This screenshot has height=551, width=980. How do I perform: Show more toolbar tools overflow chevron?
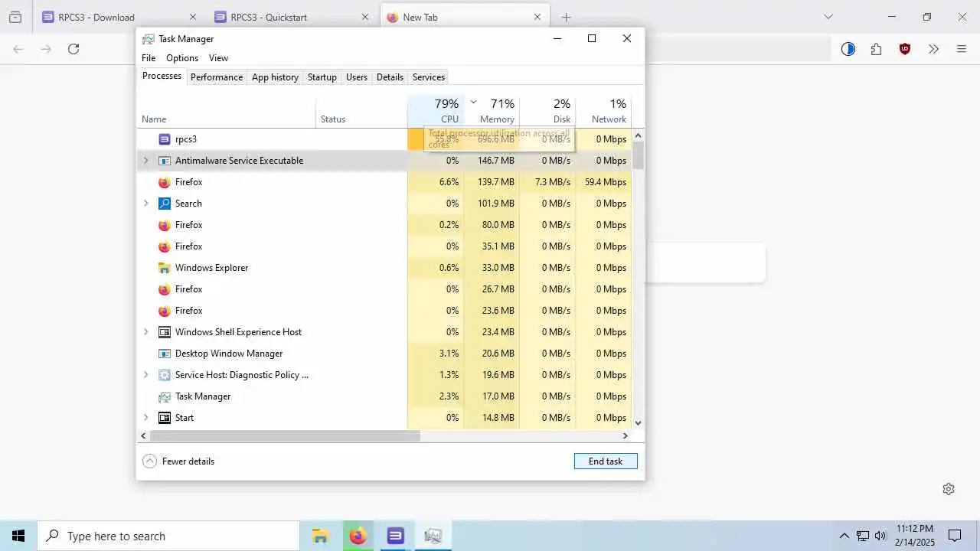coord(933,49)
